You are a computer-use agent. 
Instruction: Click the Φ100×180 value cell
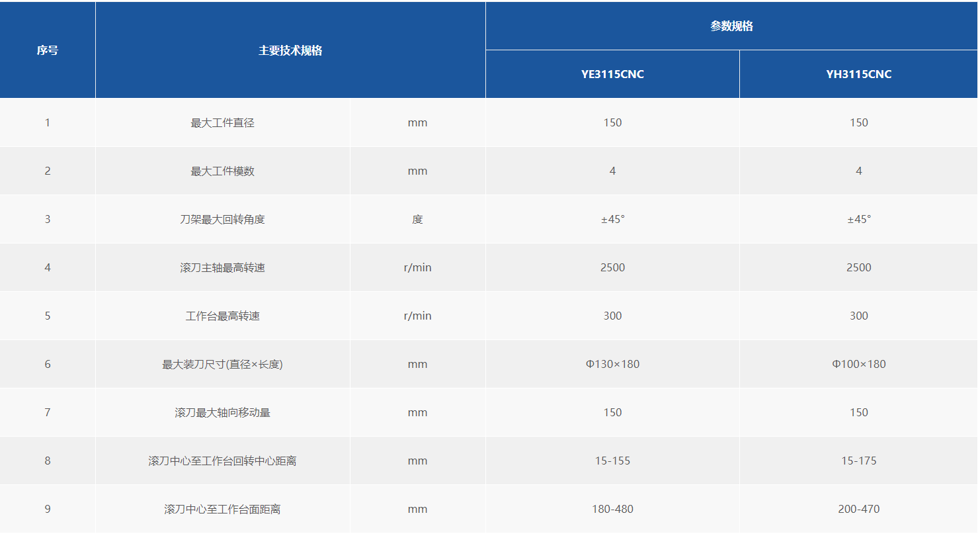(x=859, y=364)
